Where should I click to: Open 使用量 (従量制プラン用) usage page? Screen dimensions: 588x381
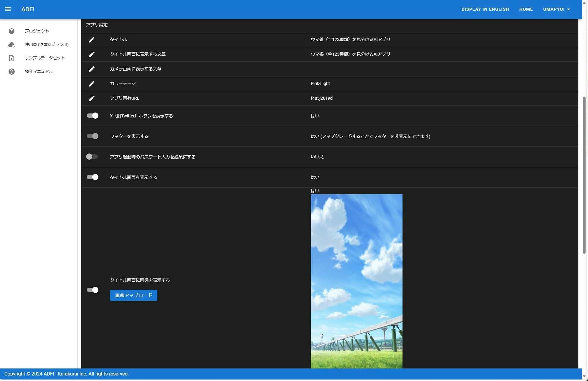click(x=11, y=44)
